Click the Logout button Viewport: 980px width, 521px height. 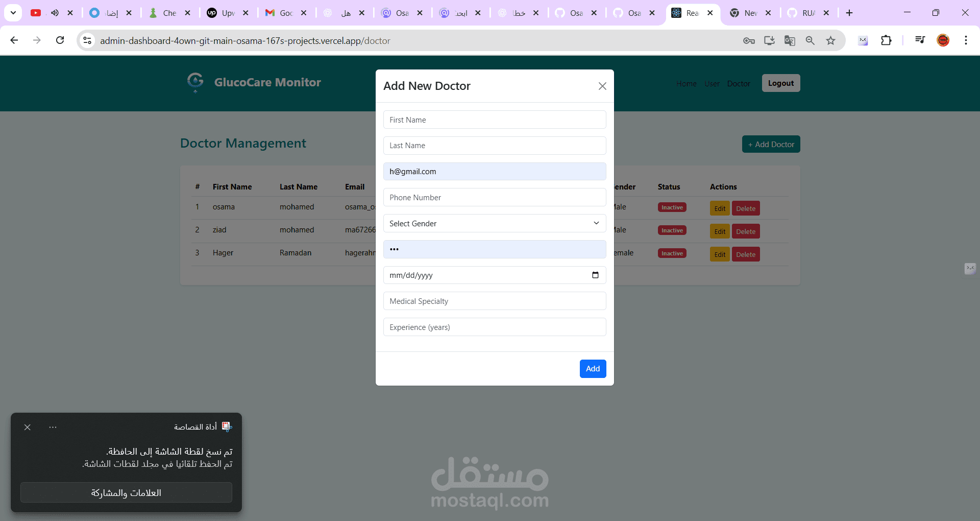pyautogui.click(x=781, y=83)
